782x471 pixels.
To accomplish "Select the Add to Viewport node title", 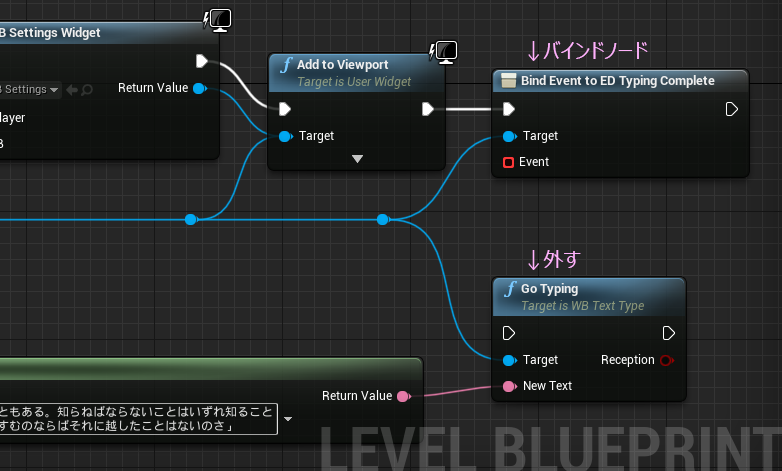I will click(343, 65).
